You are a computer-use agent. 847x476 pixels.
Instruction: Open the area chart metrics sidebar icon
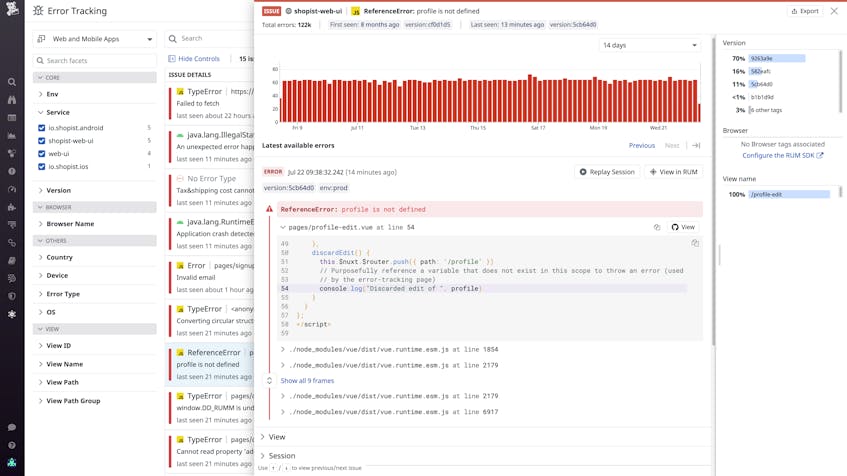pos(12,136)
